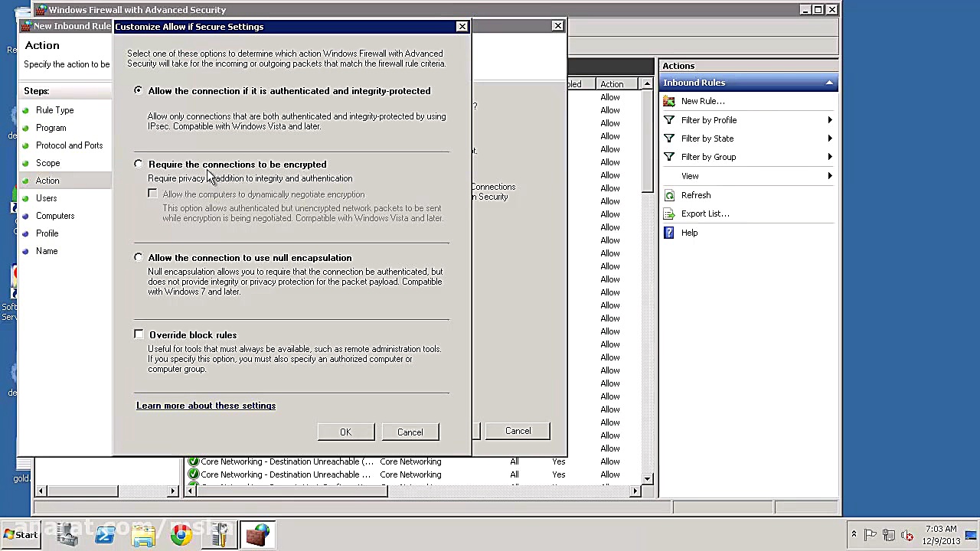Open Windows PowerShell from the taskbar
Screen dimensions: 980x551
105,535
